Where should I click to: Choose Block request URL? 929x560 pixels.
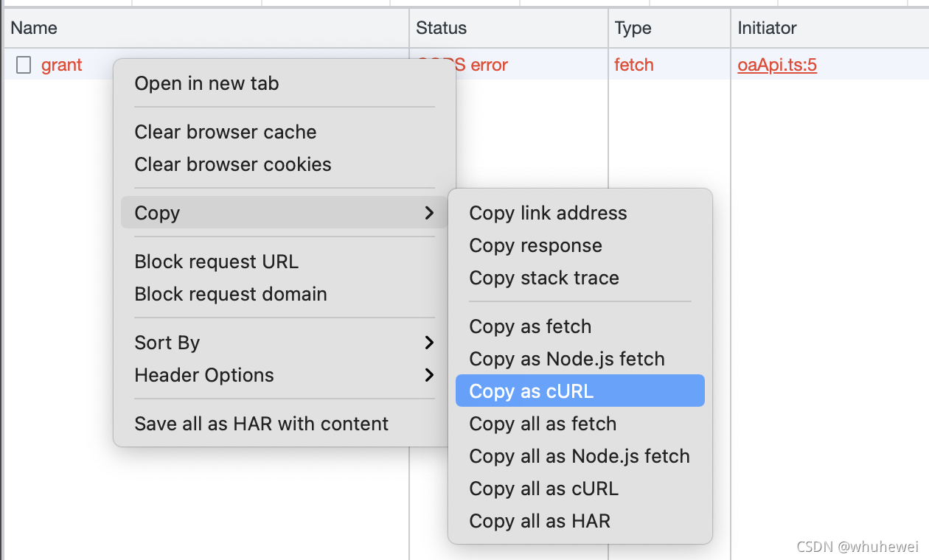tap(216, 262)
